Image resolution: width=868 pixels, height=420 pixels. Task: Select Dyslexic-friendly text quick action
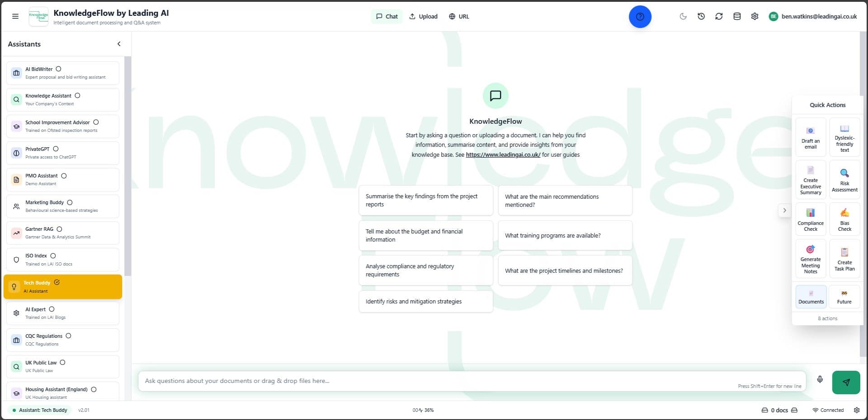[844, 137]
